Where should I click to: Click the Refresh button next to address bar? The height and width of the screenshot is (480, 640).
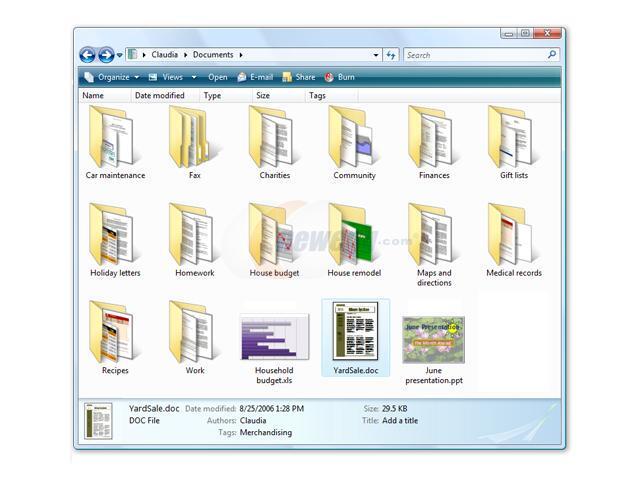click(391, 55)
